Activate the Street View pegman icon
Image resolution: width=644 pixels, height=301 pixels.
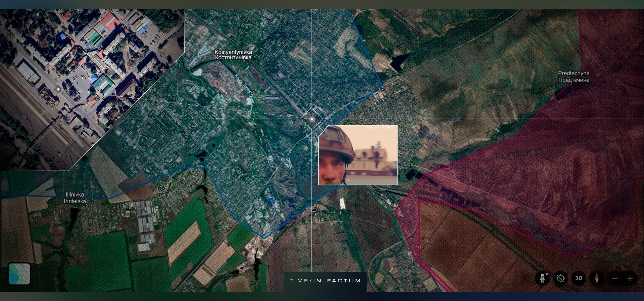coord(543,278)
